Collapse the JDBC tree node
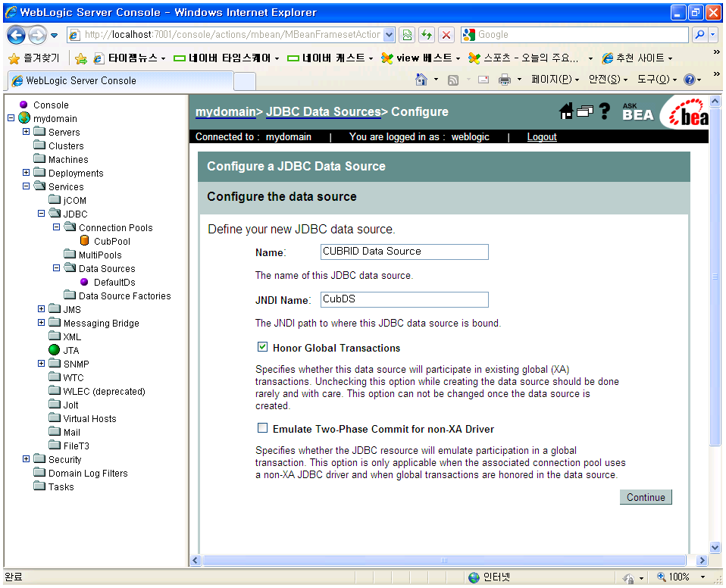 click(x=41, y=214)
